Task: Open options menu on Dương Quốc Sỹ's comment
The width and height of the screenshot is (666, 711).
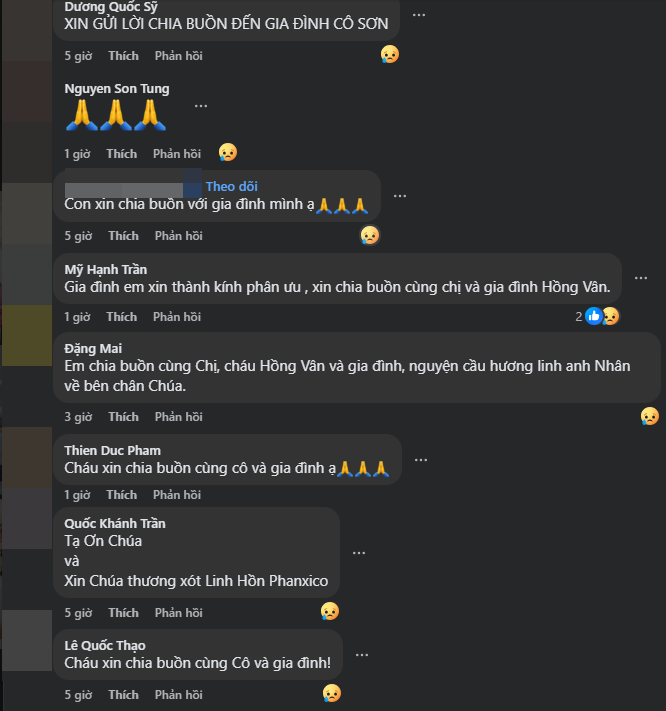Action: coord(418,15)
